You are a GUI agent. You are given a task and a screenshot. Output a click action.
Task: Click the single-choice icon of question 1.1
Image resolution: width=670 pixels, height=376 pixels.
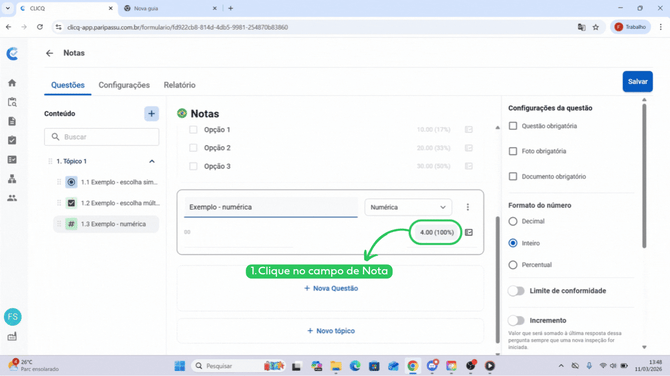tap(71, 182)
